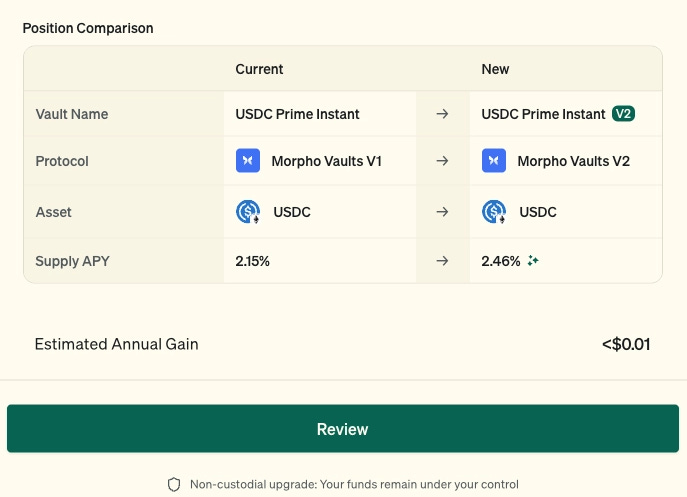Click the USDC icon in New column

[x=494, y=212]
